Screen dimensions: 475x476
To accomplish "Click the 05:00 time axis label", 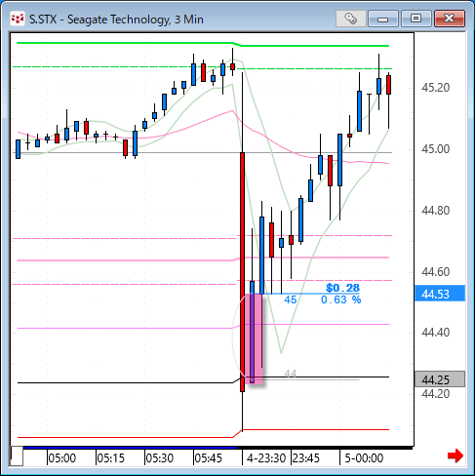I will point(61,458).
